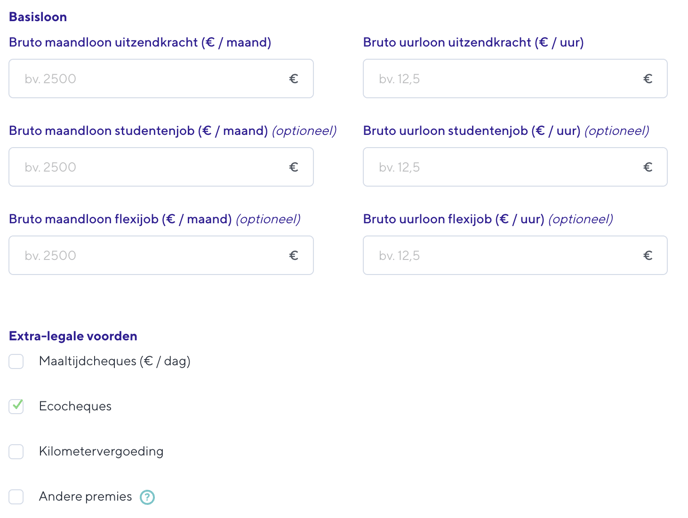Screen dimensions: 688x518
Task: Tick the Kilometervergoeding checkbox
Action: coord(16,451)
